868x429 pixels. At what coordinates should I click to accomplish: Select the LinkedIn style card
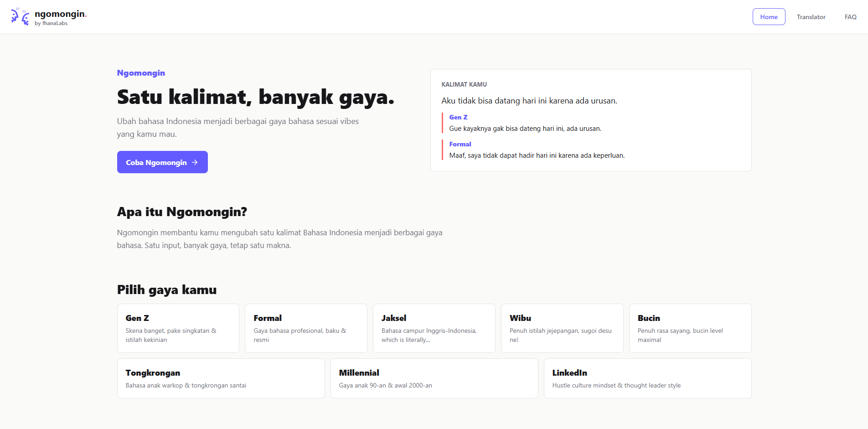coord(648,378)
